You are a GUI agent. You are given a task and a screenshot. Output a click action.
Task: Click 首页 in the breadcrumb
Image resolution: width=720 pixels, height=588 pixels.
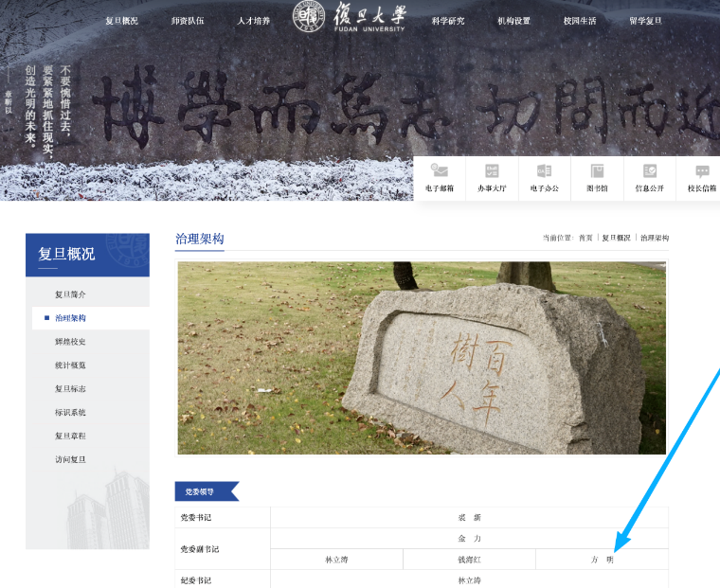pyautogui.click(x=585, y=239)
